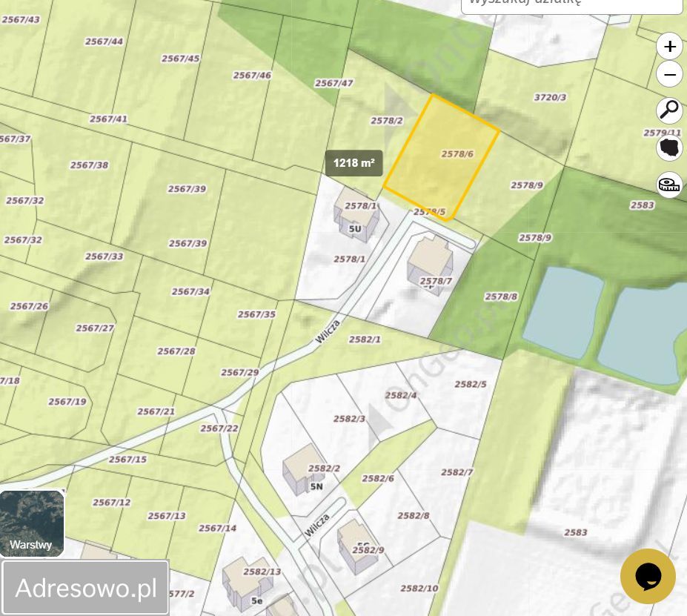The width and height of the screenshot is (687, 616).
Task: Select parcel 2582/8 label
Action: point(414,516)
